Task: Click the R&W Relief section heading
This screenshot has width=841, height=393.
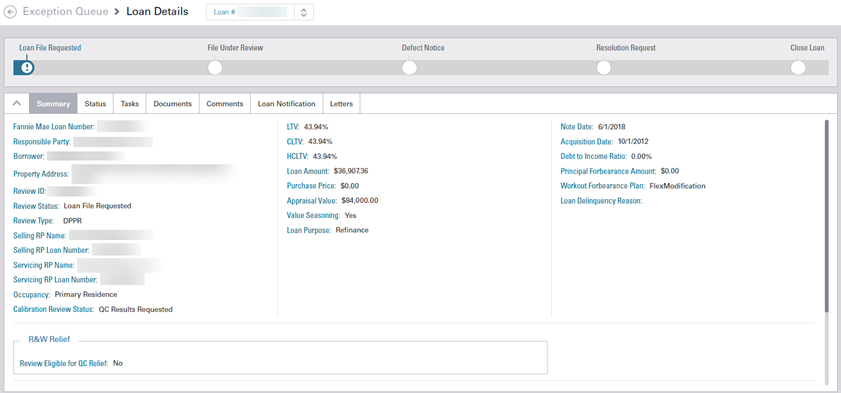Action: 49,339
